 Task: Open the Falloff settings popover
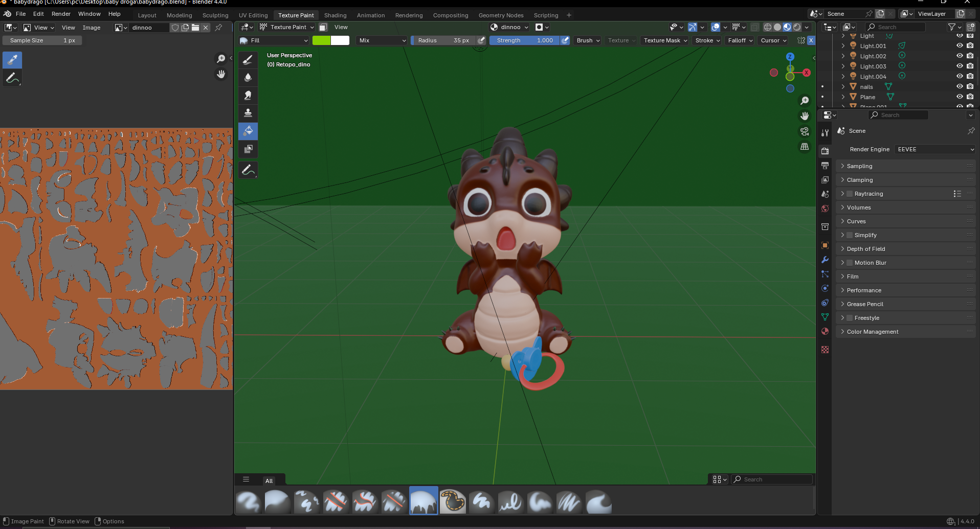point(740,40)
